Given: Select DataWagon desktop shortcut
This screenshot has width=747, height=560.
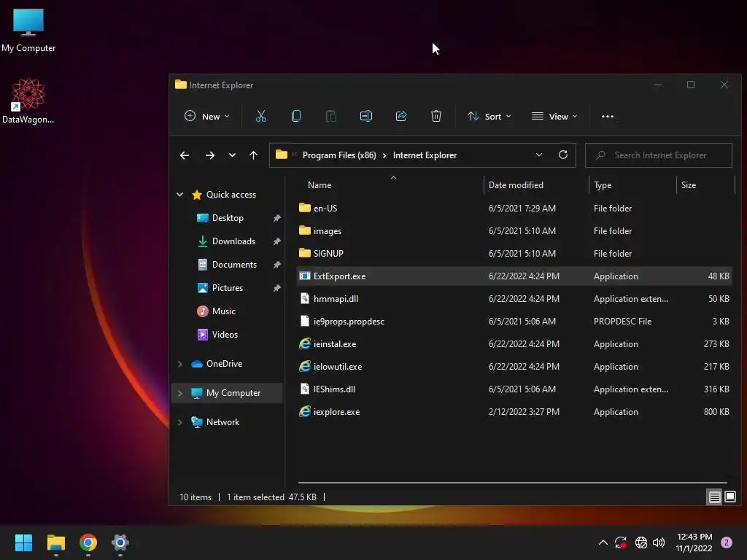Looking at the screenshot, I should point(28,101).
